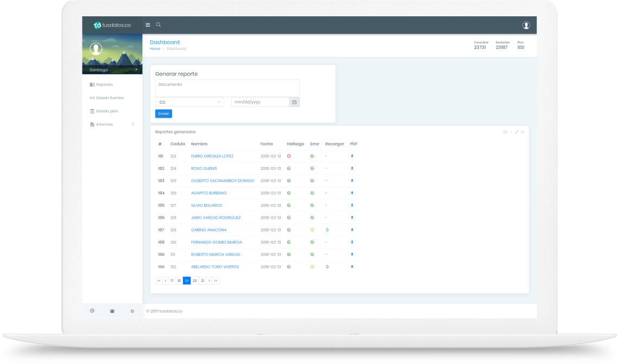Go to the Home breadcrumb link

[x=155, y=49]
